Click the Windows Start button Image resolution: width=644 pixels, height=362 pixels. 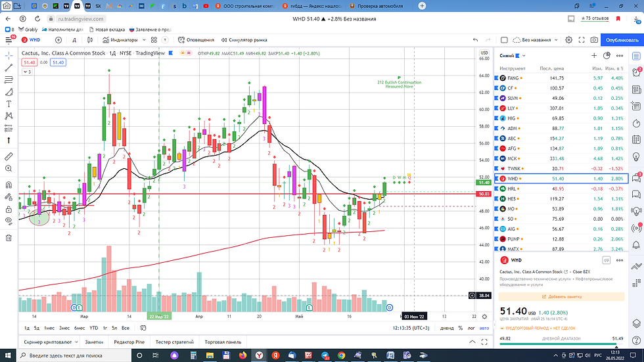click(8, 355)
